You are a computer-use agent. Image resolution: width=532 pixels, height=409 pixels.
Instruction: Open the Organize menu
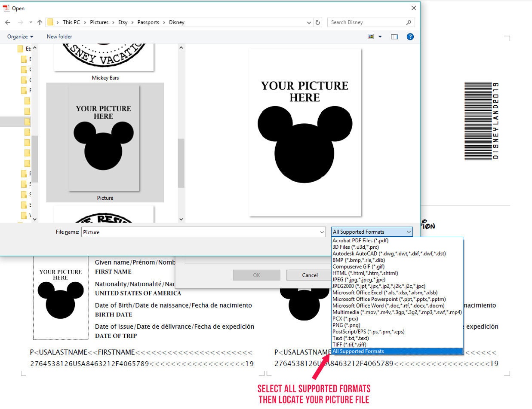click(x=20, y=37)
